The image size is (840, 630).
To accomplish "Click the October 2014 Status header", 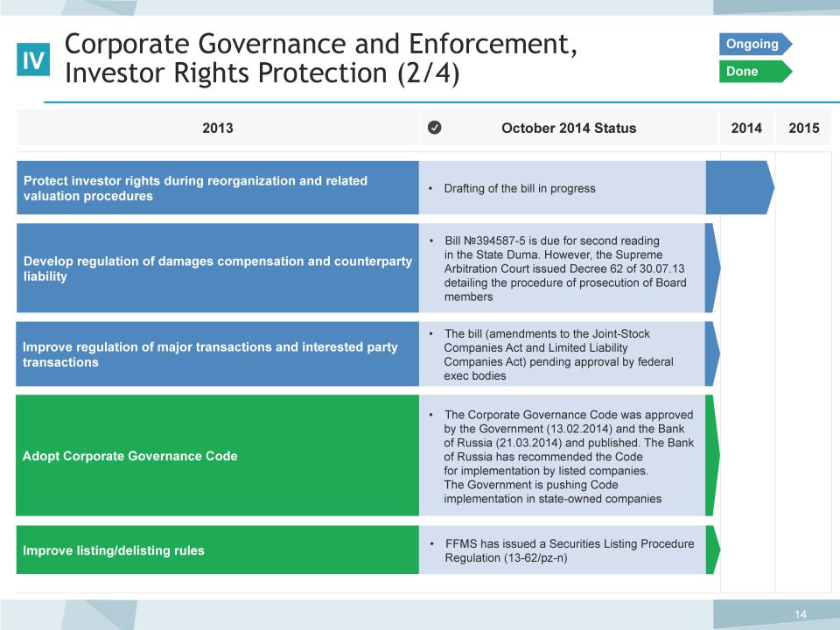I will click(569, 128).
